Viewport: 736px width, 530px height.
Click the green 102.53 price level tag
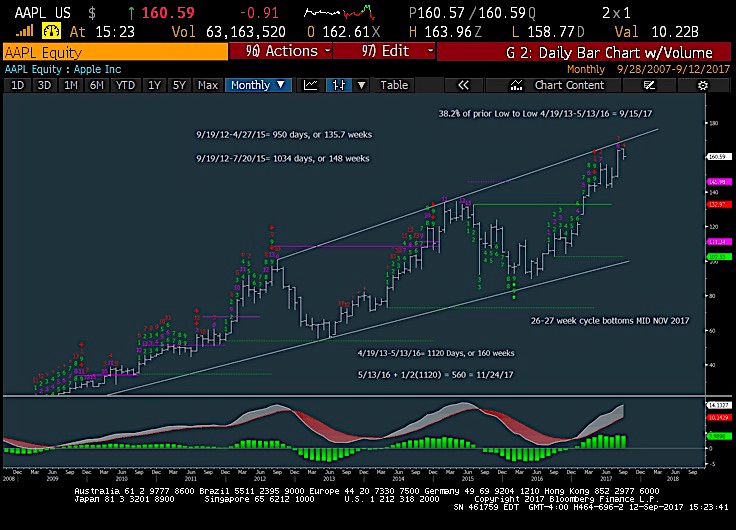(x=719, y=257)
